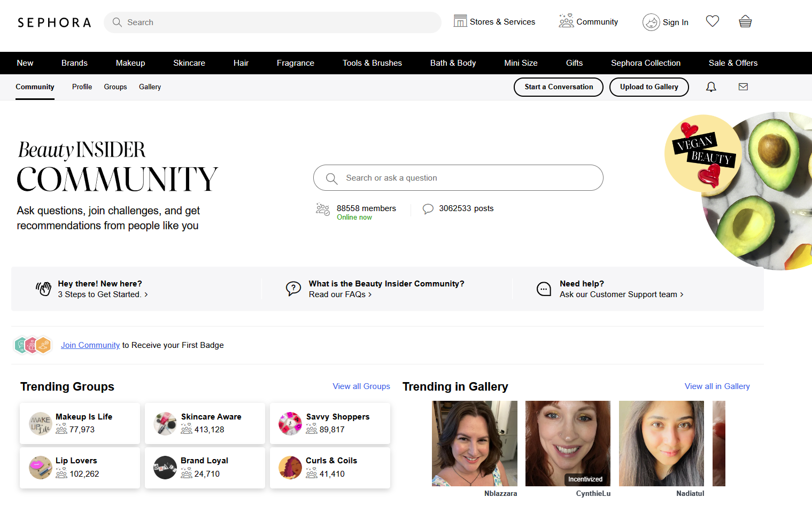Click the Sign In avatar icon
Screen dimensions: 812x505
pyautogui.click(x=651, y=22)
